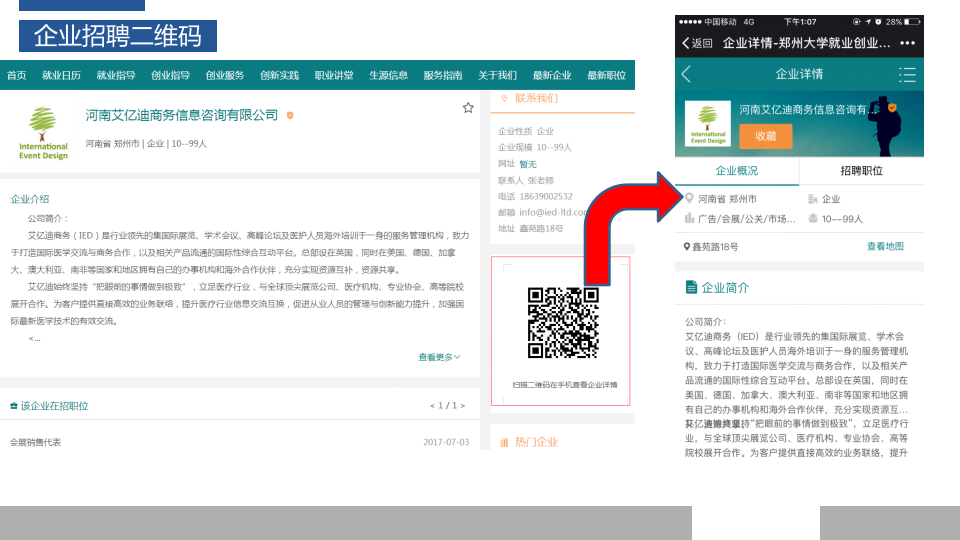Open 关于我们 menu item

coord(497,75)
